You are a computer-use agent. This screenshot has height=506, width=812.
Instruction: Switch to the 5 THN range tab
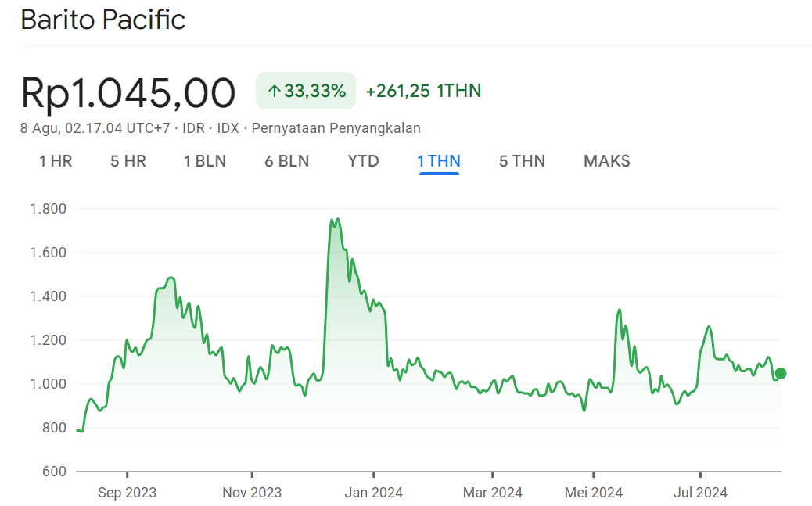522,161
